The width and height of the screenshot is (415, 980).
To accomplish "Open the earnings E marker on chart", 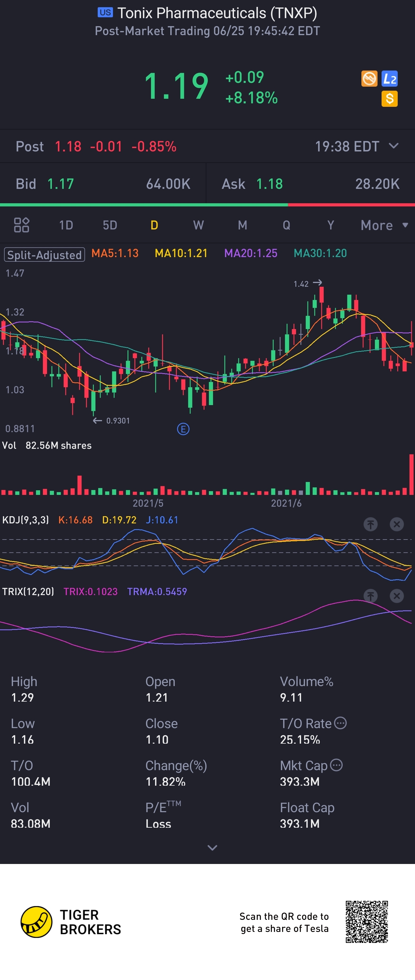I will tap(183, 429).
